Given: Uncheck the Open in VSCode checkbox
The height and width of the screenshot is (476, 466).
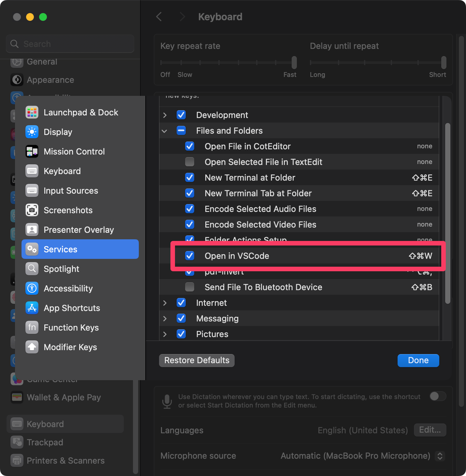Looking at the screenshot, I should coord(190,256).
